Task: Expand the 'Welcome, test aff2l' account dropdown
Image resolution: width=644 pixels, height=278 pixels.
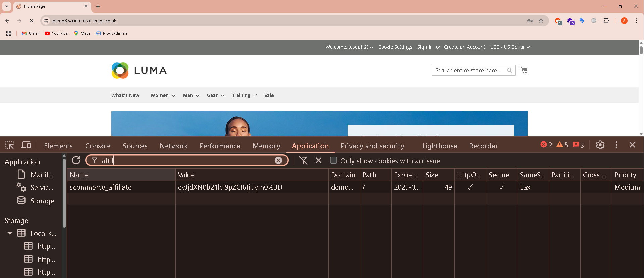Action: [x=349, y=47]
